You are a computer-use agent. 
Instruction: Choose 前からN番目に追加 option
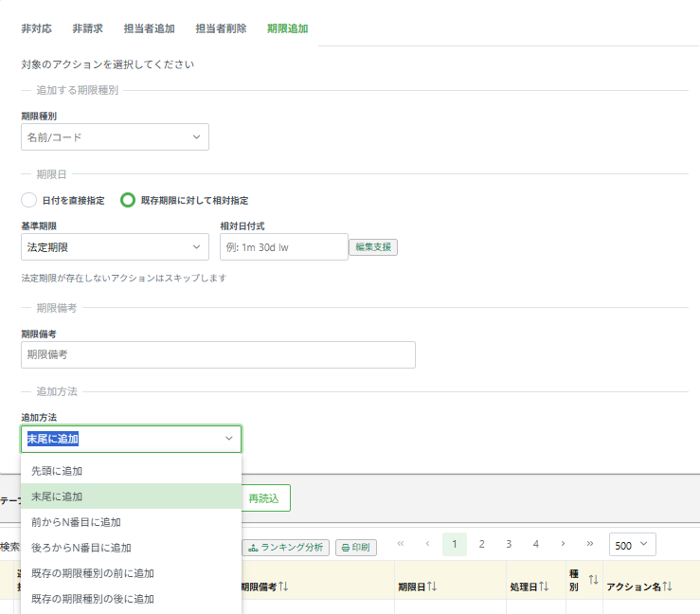click(x=76, y=522)
